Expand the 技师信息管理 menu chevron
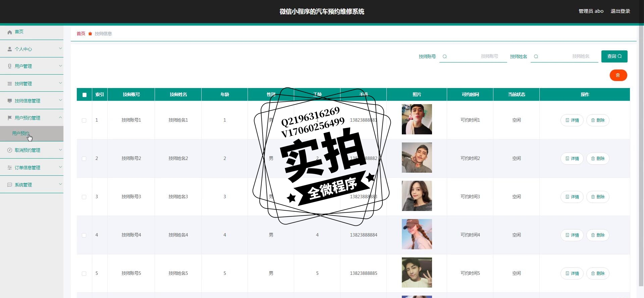Image resolution: width=644 pixels, height=298 pixels. (60, 100)
